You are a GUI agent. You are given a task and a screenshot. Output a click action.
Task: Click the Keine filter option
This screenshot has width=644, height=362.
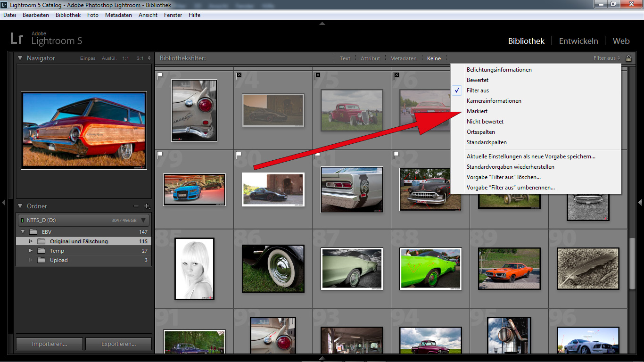(x=434, y=58)
